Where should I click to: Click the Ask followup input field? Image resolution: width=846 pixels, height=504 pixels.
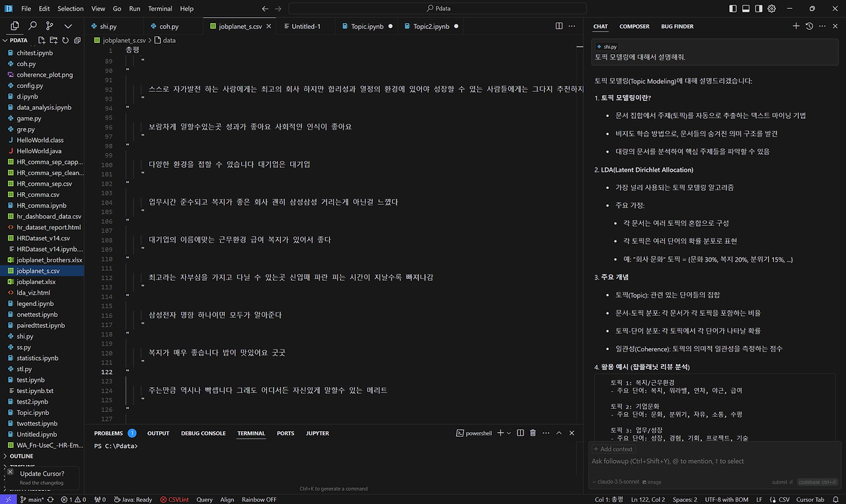713,461
